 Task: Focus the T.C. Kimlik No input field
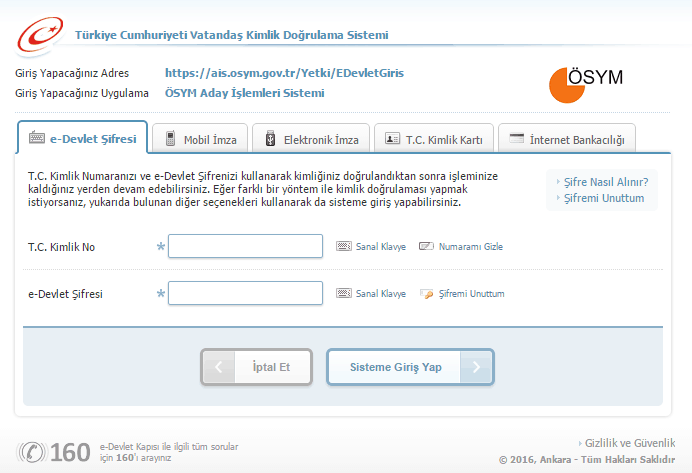[x=245, y=246]
